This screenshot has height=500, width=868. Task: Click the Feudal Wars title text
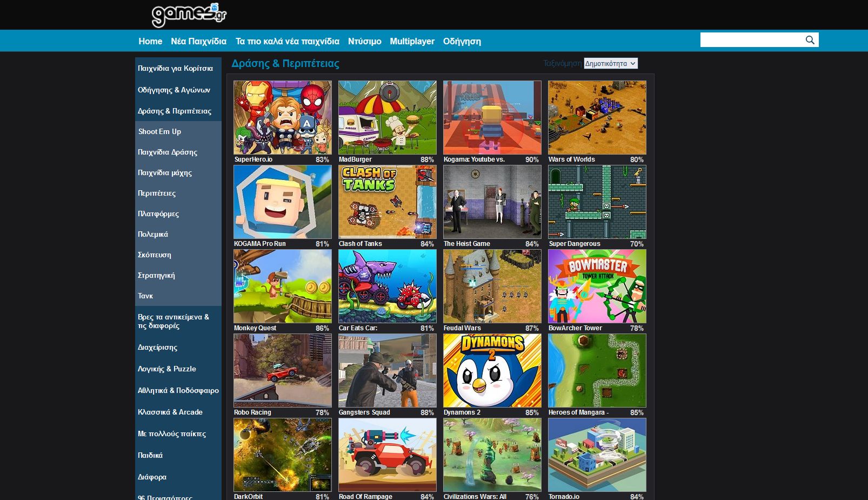[x=462, y=328]
